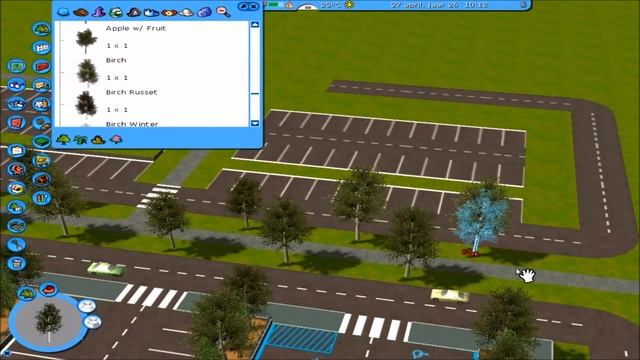
Task: Click the date text '27 april, jaar 26'
Action: coord(425,5)
